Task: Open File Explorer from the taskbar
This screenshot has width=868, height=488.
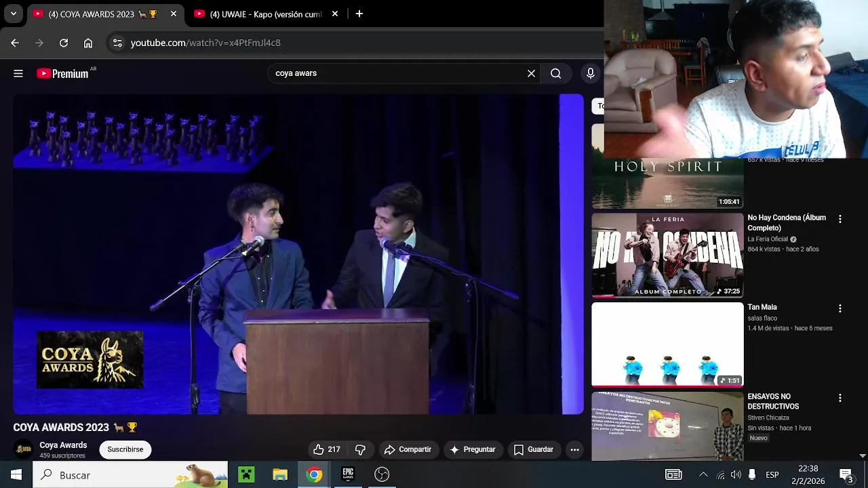Action: (x=280, y=474)
